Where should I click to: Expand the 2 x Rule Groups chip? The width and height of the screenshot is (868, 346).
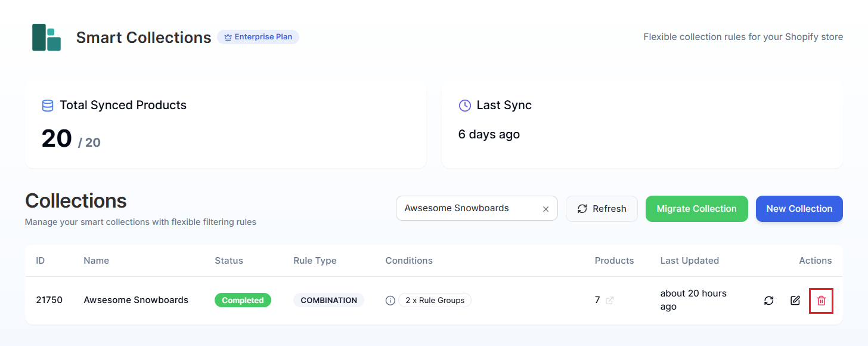pyautogui.click(x=435, y=300)
